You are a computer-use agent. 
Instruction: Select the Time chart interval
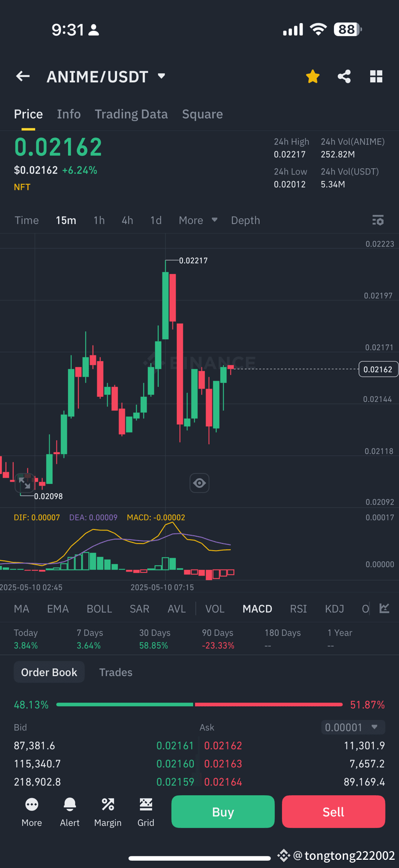pos(27,220)
